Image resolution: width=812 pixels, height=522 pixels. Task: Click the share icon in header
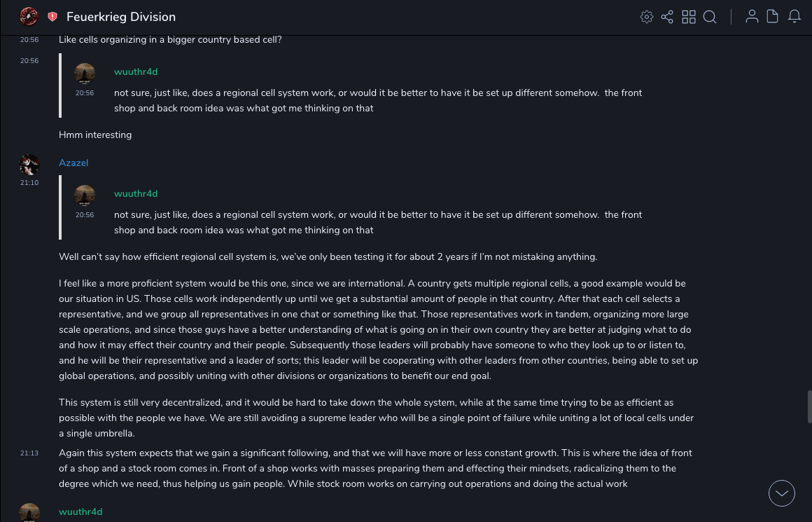[667, 17]
